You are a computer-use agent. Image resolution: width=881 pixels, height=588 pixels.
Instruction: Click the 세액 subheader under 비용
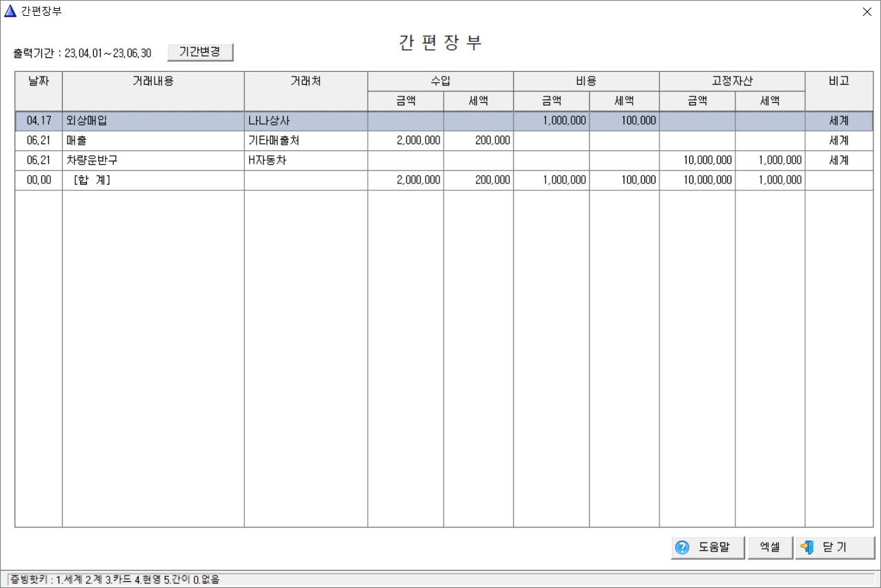click(624, 101)
